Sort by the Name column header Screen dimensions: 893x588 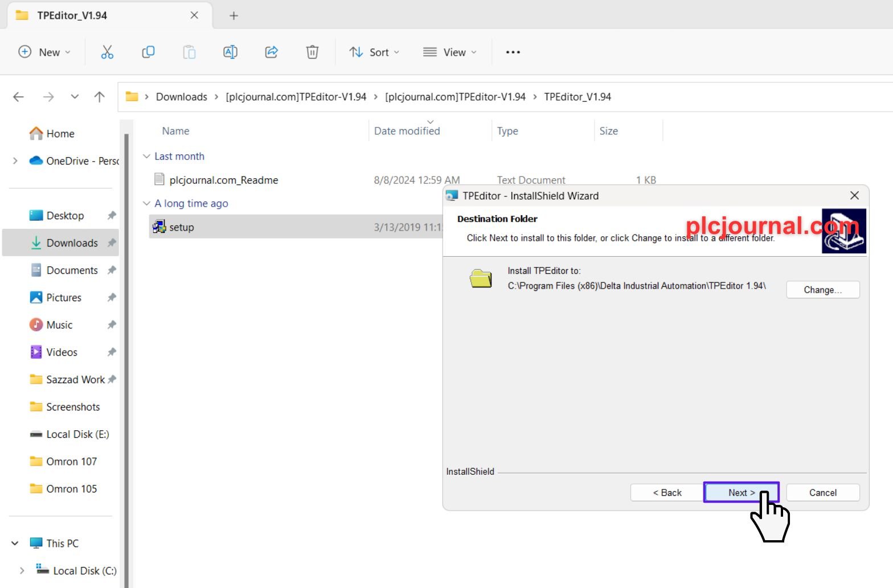point(175,131)
